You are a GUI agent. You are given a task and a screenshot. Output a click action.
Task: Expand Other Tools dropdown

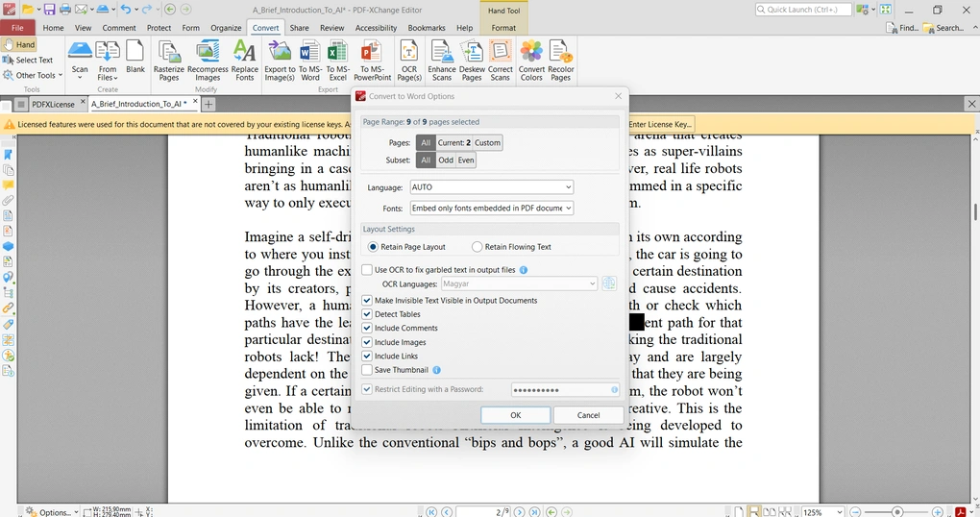[33, 75]
